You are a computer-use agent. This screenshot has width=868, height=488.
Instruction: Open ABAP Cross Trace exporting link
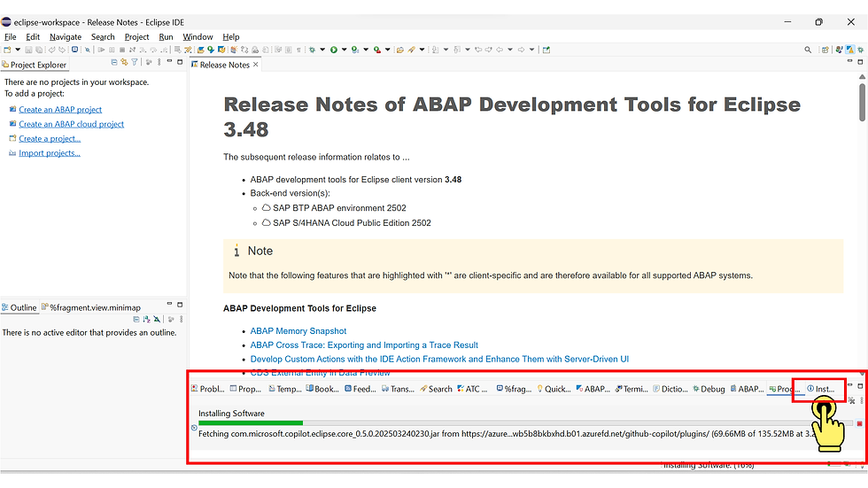tap(364, 345)
